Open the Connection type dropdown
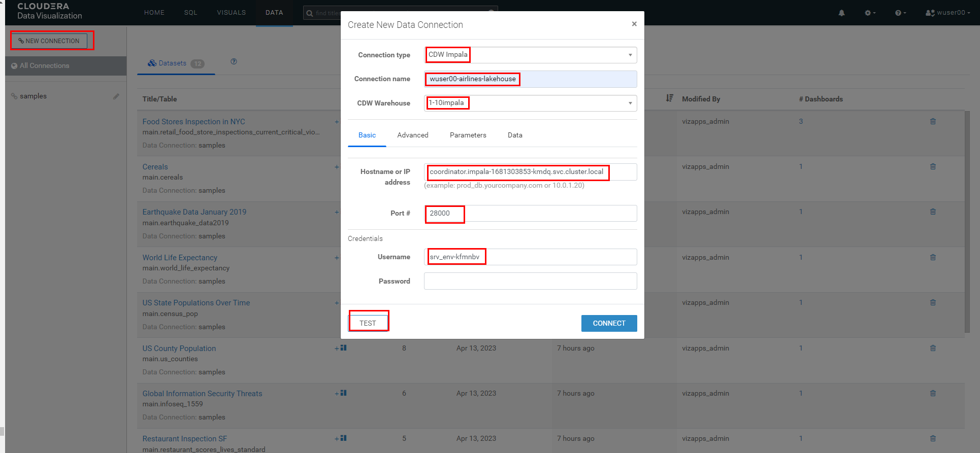Viewport: 980px width, 453px height. click(x=531, y=55)
